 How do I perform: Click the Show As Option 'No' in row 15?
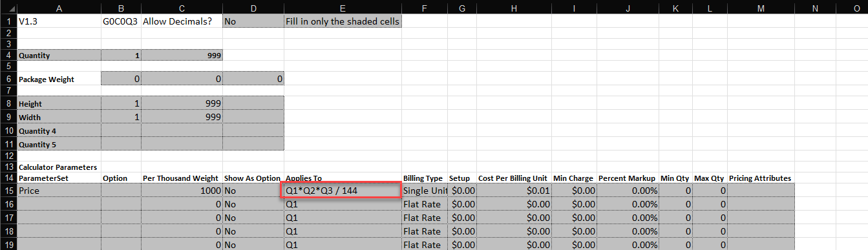point(253,191)
